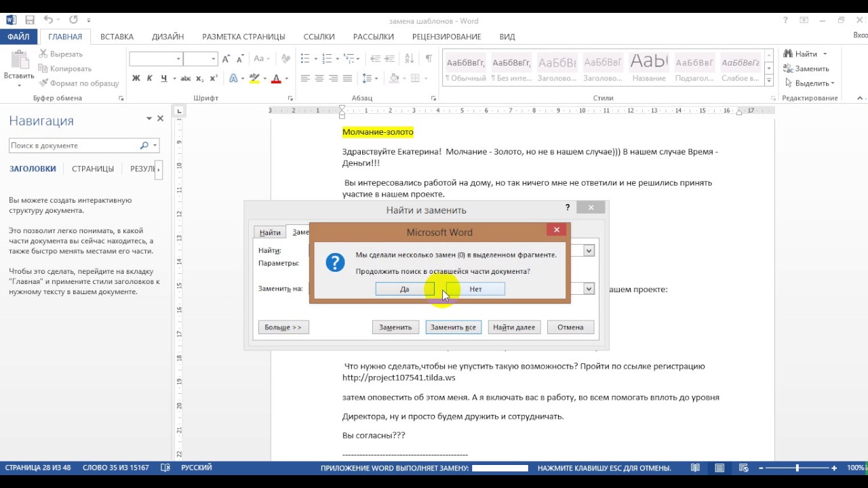Click the Center alignment icon
Screen dimensions: 868x488
click(319, 79)
